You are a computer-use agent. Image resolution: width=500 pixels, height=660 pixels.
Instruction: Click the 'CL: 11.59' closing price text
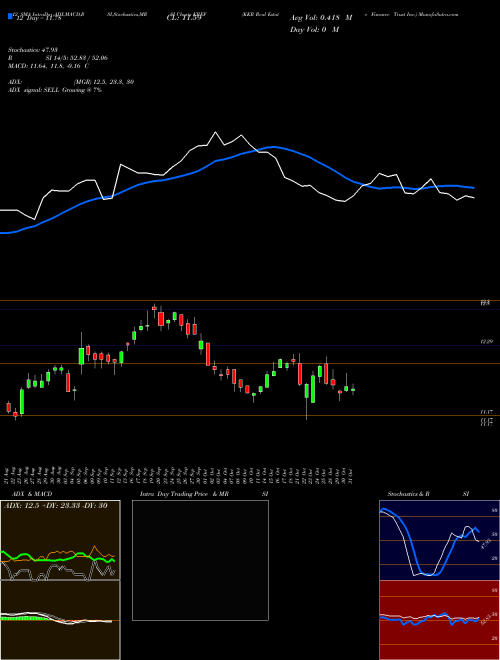pos(184,18)
